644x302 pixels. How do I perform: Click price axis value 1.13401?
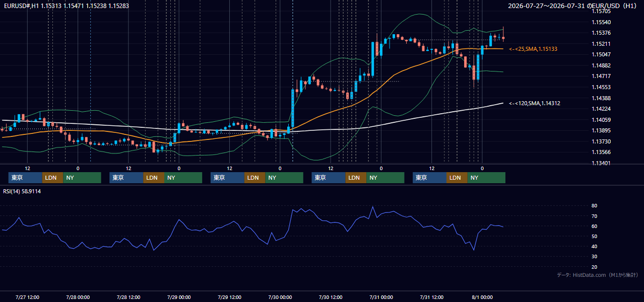point(601,163)
